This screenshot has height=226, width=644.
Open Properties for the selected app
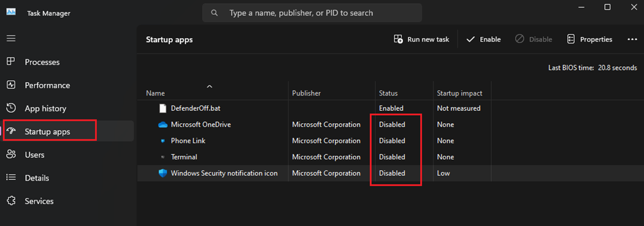(x=589, y=39)
